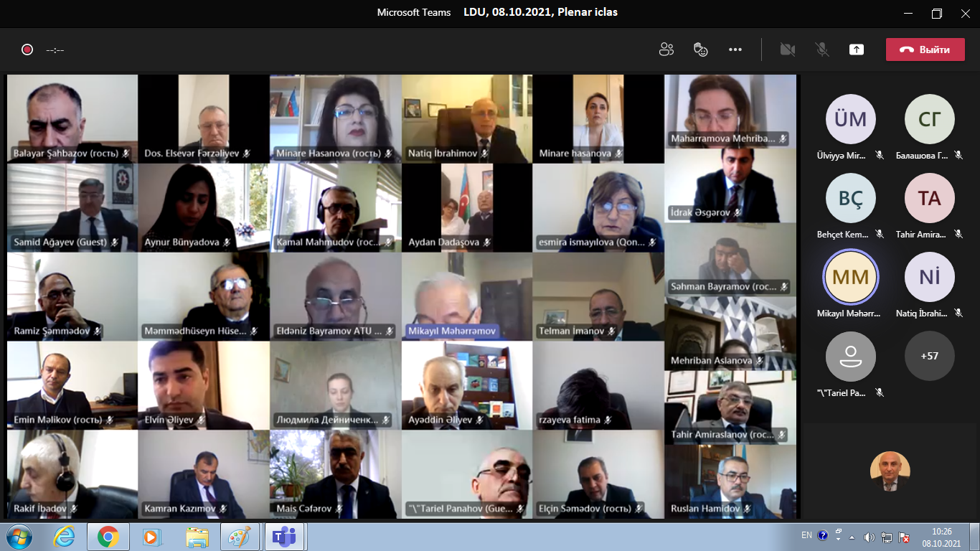Viewport: 980px width, 551px height.
Task: Open Paint from the taskbar
Action: pos(239,537)
